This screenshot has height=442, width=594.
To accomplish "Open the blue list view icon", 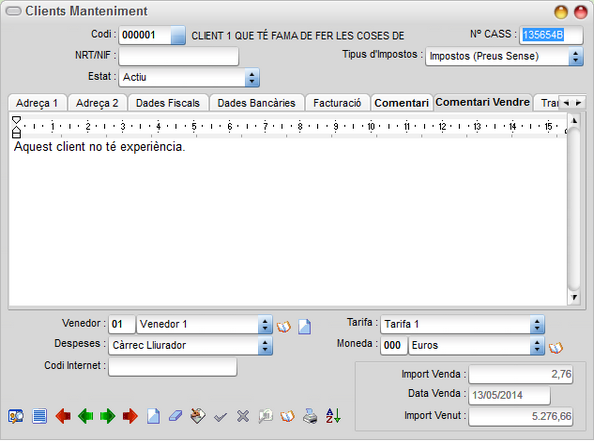I will pyautogui.click(x=39, y=416).
